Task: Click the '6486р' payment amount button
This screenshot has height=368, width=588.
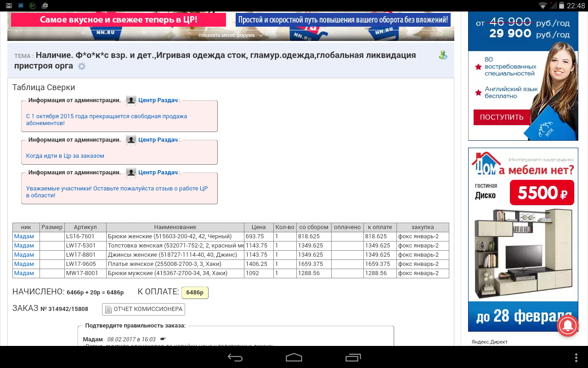Action: click(x=195, y=293)
